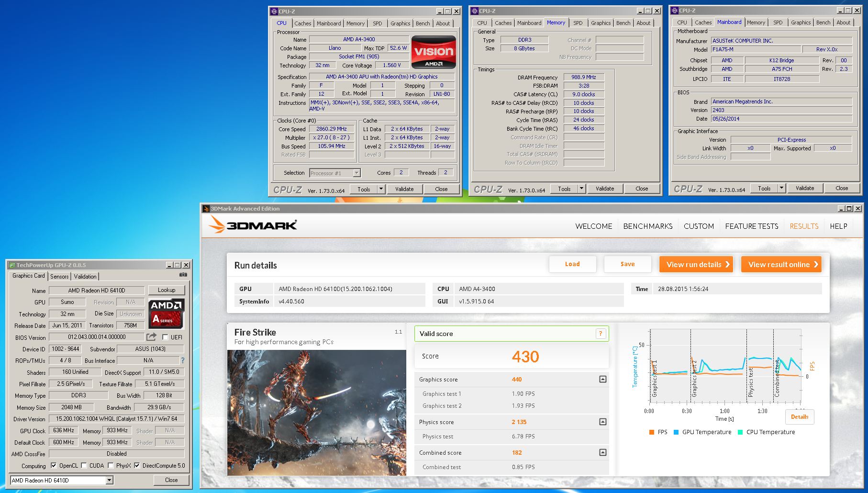Click the Tools button in CPU-Z Mainboard window
Image resolution: width=868 pixels, height=493 pixels.
point(764,188)
